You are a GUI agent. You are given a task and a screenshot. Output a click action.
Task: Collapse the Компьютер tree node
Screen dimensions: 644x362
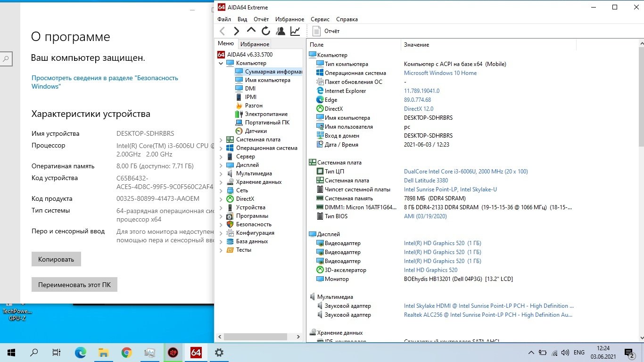tap(221, 63)
